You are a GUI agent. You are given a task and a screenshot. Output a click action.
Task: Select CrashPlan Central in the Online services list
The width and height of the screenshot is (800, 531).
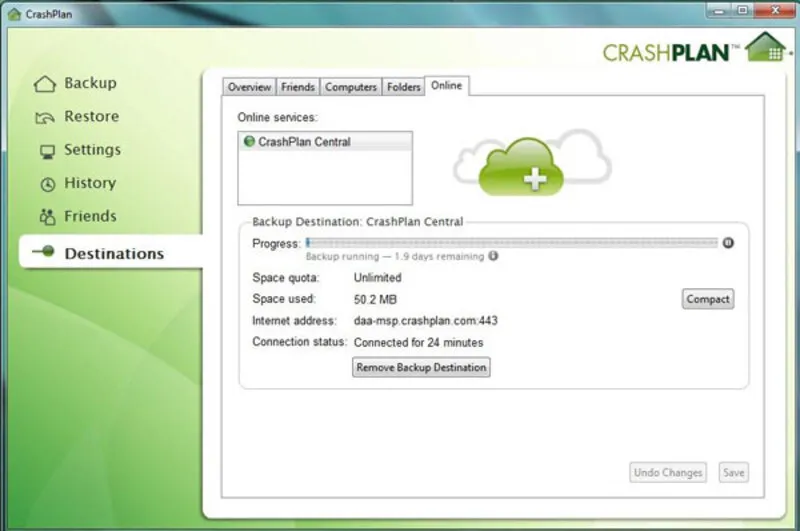click(x=325, y=142)
